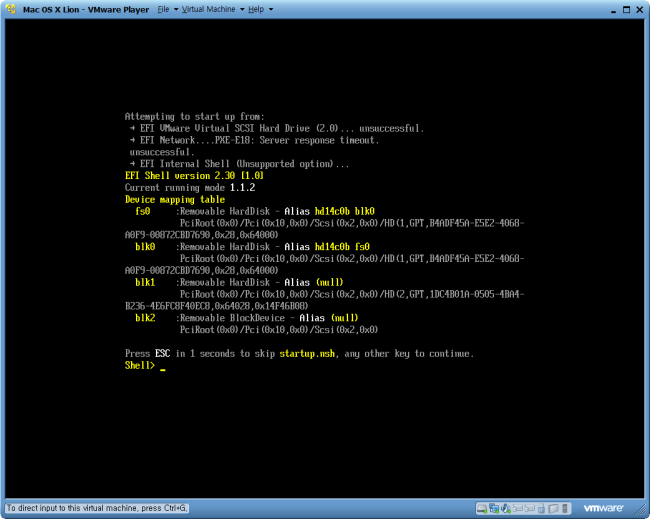
Task: Open the File menu
Action: pyautogui.click(x=163, y=9)
